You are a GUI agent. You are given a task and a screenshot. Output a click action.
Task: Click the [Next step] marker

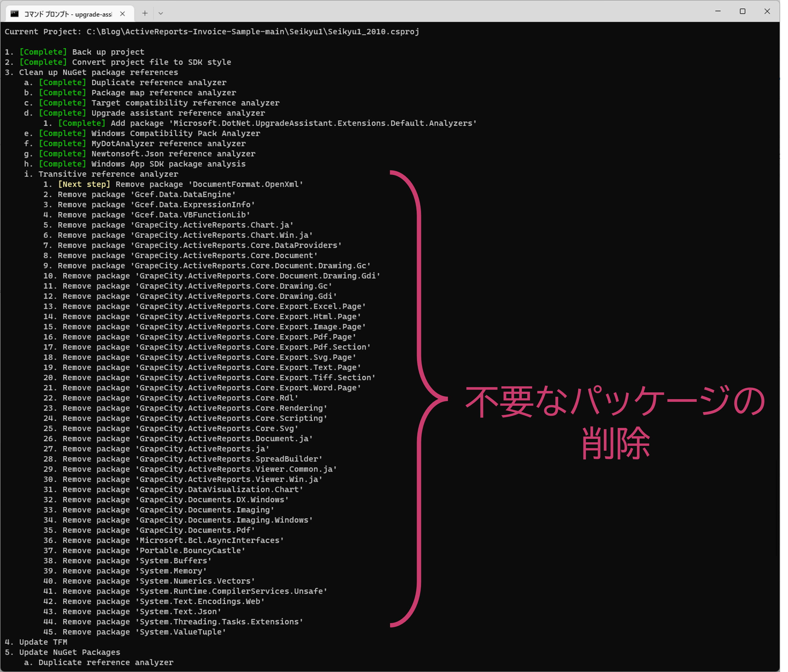84,184
